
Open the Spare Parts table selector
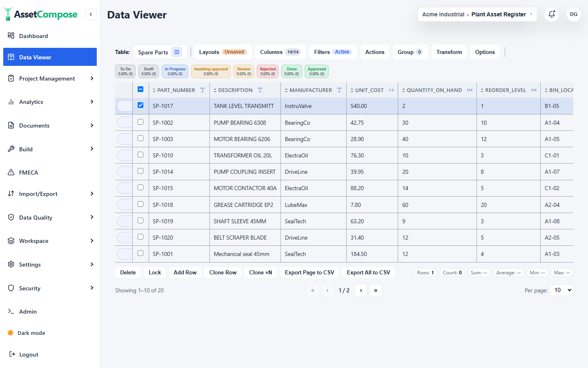(160, 52)
